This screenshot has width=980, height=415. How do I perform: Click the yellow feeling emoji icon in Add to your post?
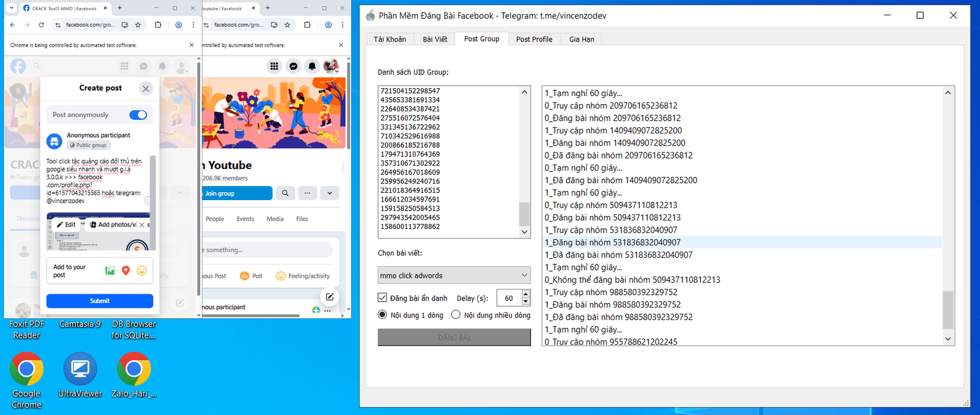coord(141,271)
